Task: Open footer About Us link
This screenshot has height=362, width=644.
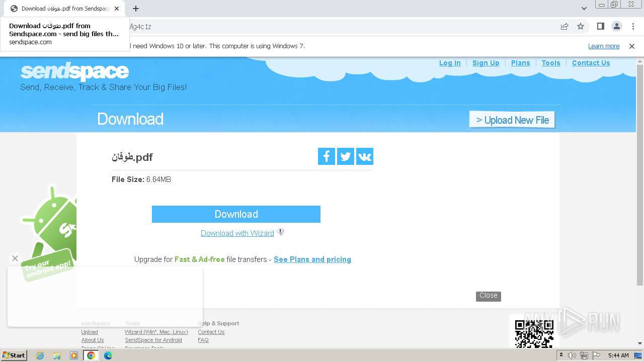Action: click(93, 340)
